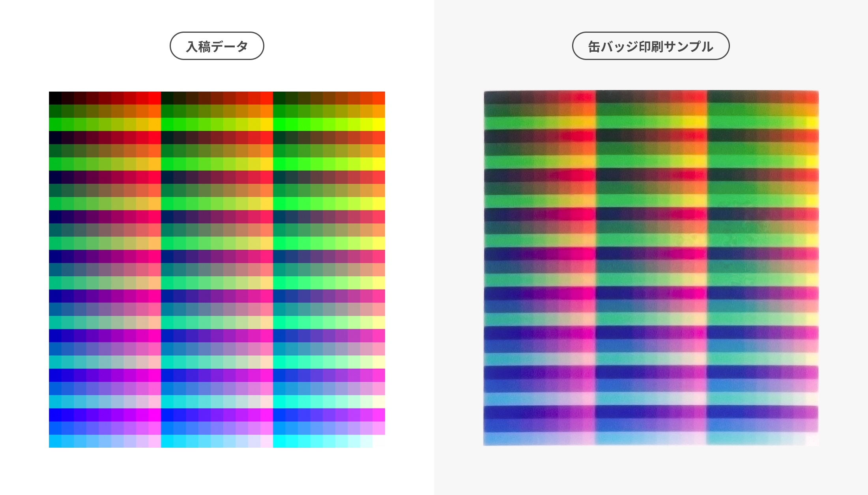Select the white bottom-right swatch in the 入稿データ grid
Image resolution: width=868 pixels, height=495 pixels.
coord(379,441)
